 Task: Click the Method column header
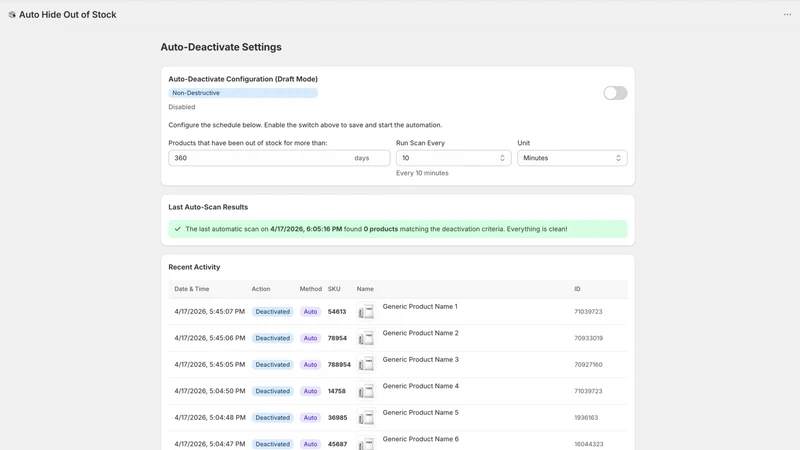pos(311,289)
